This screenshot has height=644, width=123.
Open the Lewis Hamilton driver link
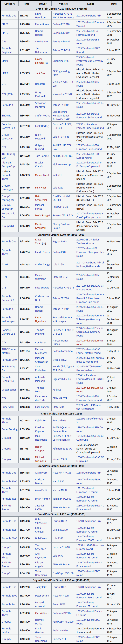click(40, 15)
